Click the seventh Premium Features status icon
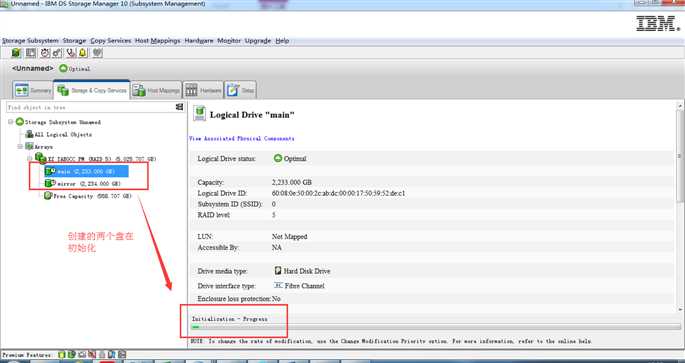Viewport: 685px width, 363px height. click(122, 355)
